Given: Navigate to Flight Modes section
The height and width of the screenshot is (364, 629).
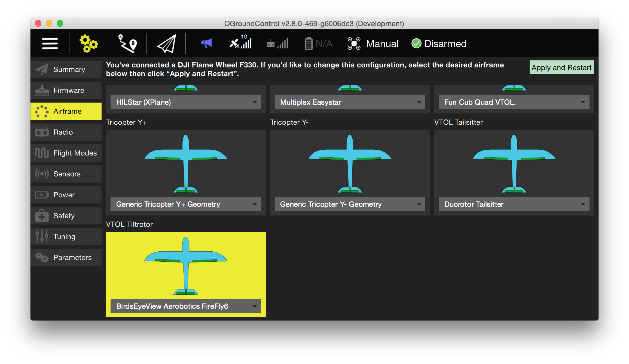Looking at the screenshot, I should 67,153.
